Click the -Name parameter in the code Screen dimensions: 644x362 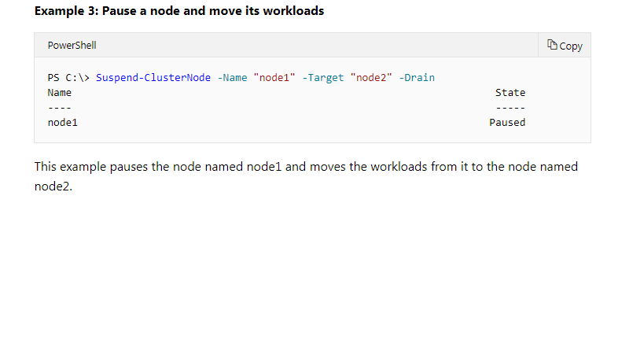[x=232, y=78]
